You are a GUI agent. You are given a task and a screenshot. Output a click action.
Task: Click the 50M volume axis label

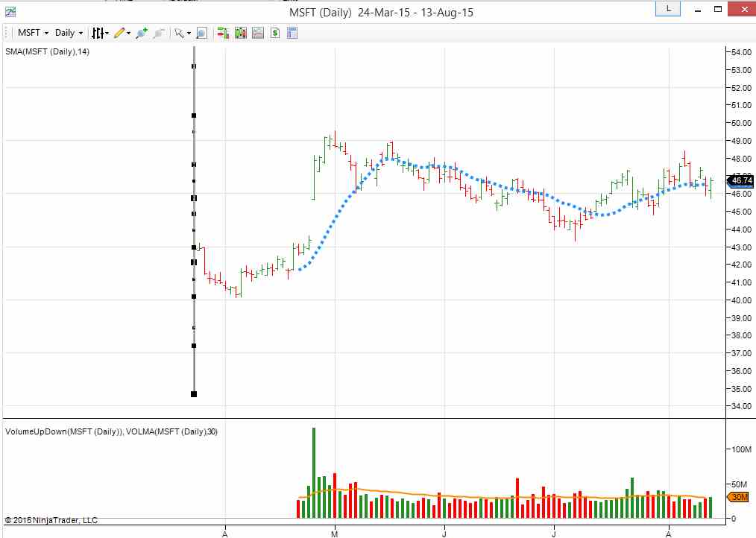[741, 484]
